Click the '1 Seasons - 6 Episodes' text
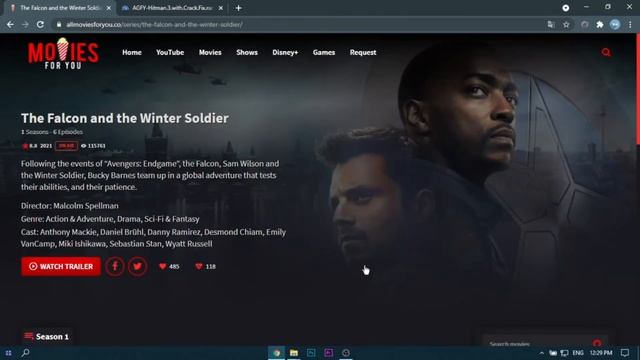The height and width of the screenshot is (360, 640). click(52, 132)
